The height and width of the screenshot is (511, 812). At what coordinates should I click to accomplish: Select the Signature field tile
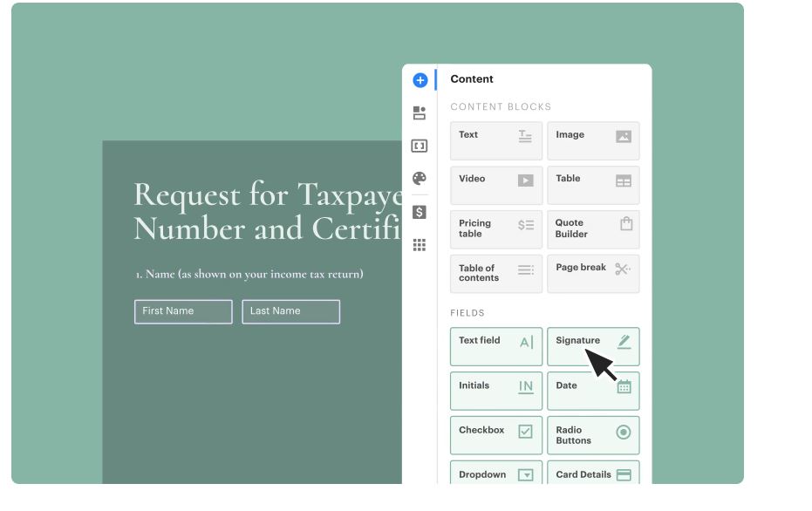[x=593, y=346]
